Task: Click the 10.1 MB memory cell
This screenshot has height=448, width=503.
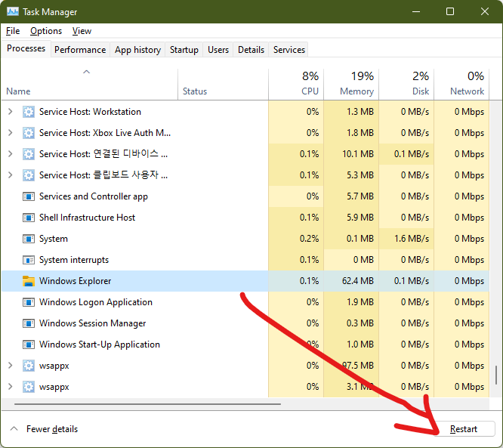Action: tap(351, 154)
